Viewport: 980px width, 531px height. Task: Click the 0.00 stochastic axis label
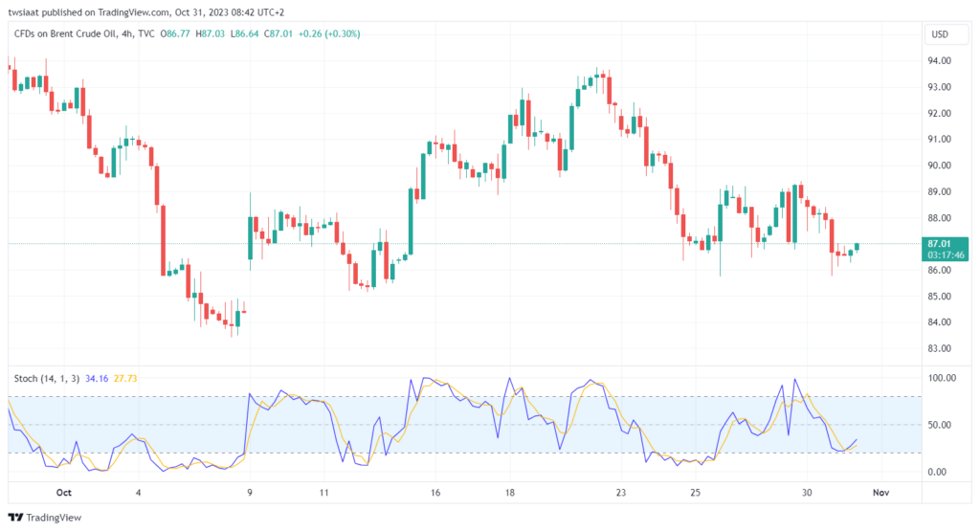click(937, 472)
